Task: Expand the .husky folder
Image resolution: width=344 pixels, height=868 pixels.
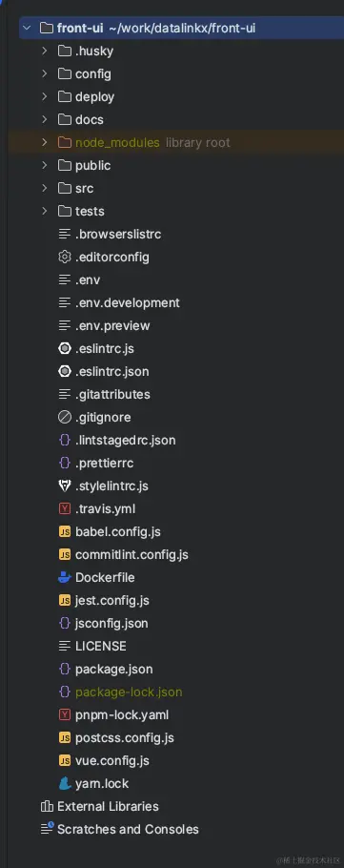Action: pos(45,51)
